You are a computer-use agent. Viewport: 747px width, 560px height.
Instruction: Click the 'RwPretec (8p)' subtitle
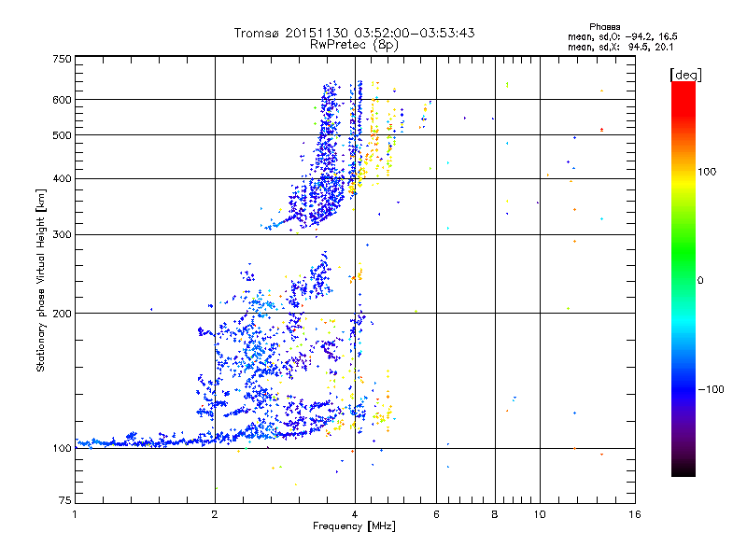[354, 45]
